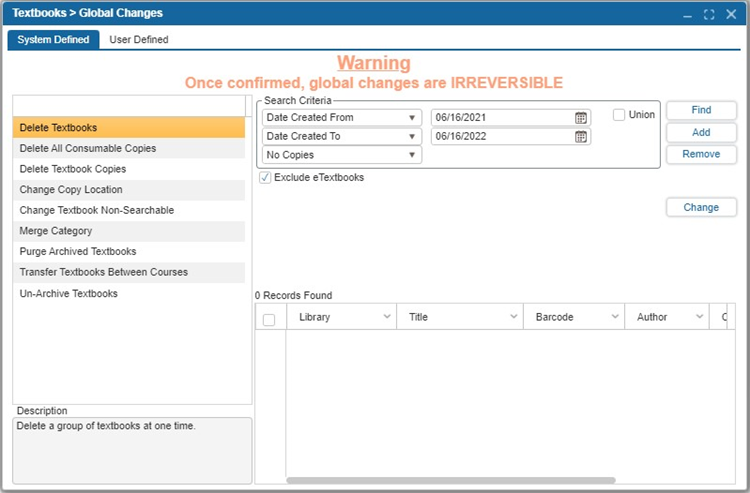
Task: Click the Author column header
Action: tap(667, 317)
